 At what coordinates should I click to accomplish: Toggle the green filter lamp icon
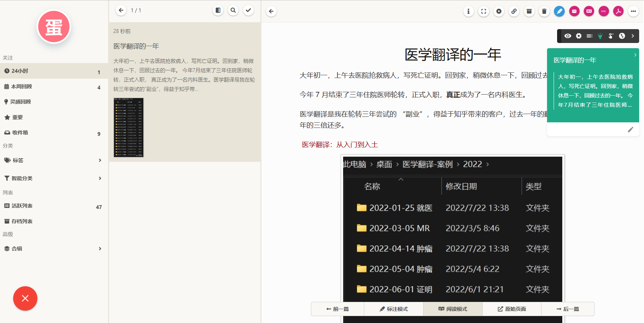click(600, 36)
